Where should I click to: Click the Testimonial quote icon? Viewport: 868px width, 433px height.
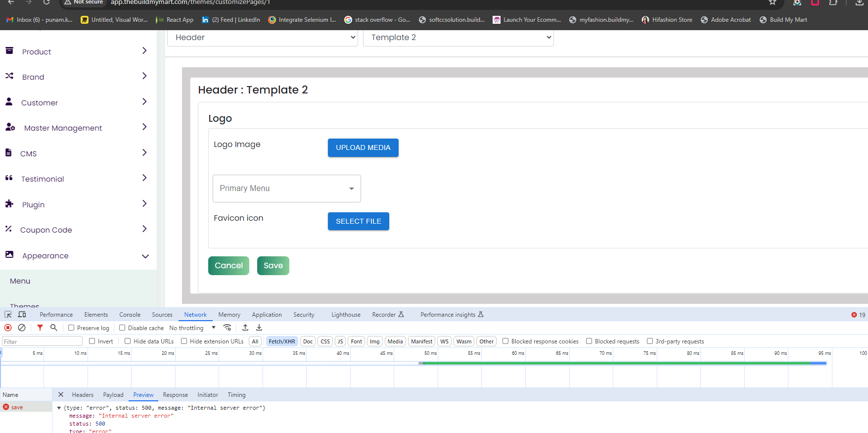tap(9, 178)
